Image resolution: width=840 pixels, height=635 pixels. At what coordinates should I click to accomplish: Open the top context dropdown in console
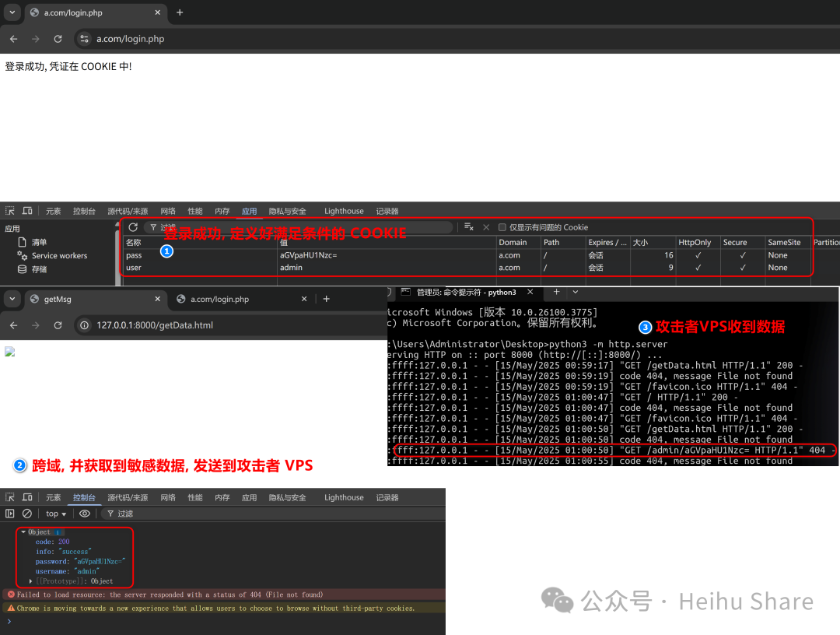(56, 514)
